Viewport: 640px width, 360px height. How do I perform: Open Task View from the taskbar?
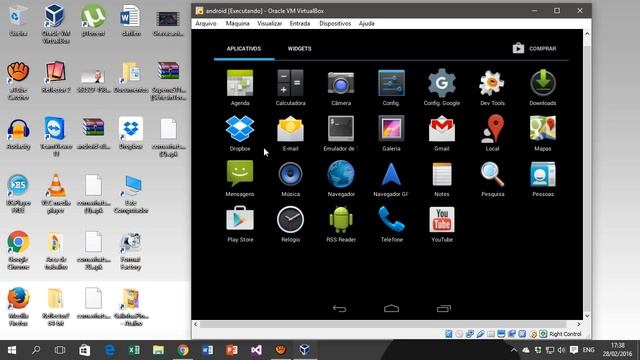tap(60, 350)
